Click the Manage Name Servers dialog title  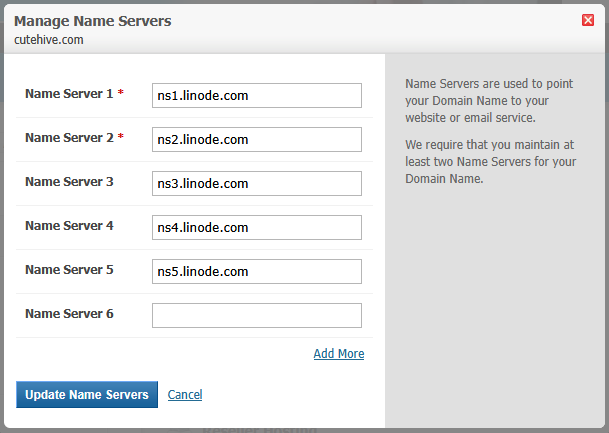pyautogui.click(x=92, y=21)
